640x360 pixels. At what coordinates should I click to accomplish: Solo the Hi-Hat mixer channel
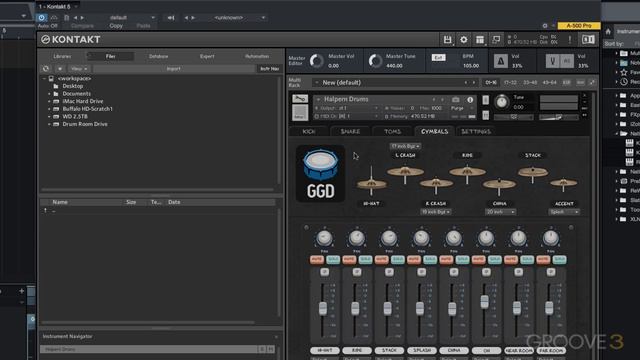[x=333, y=260]
